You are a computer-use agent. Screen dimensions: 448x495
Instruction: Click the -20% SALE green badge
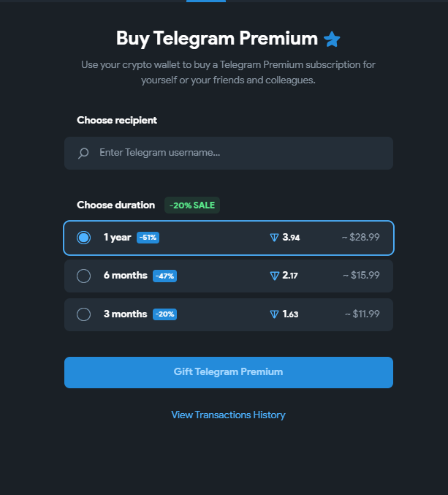coord(192,205)
